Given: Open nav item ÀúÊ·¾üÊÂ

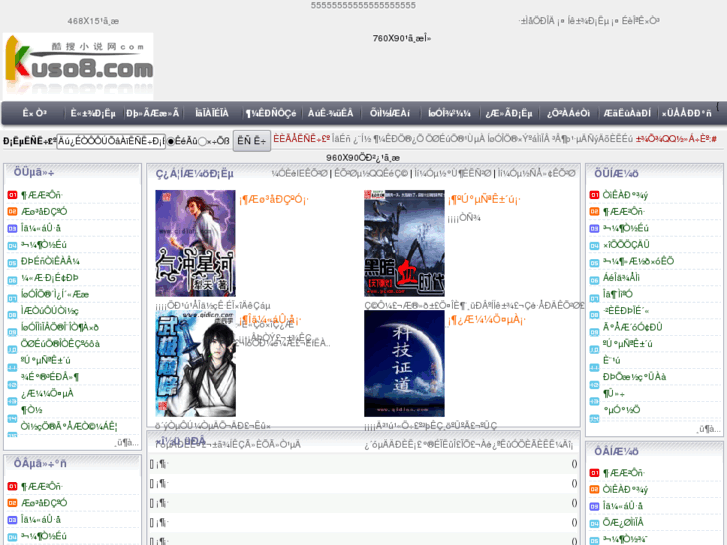Looking at the screenshot, I should point(331,113).
